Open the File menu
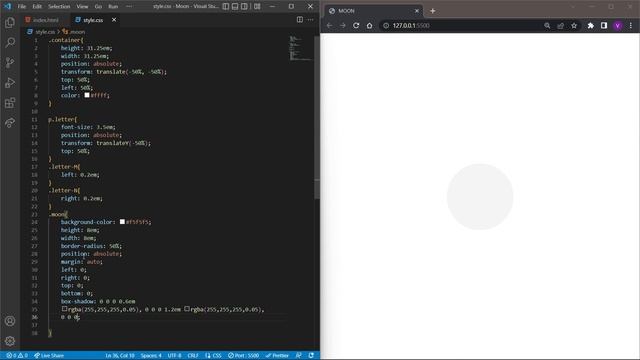 pos(22,6)
